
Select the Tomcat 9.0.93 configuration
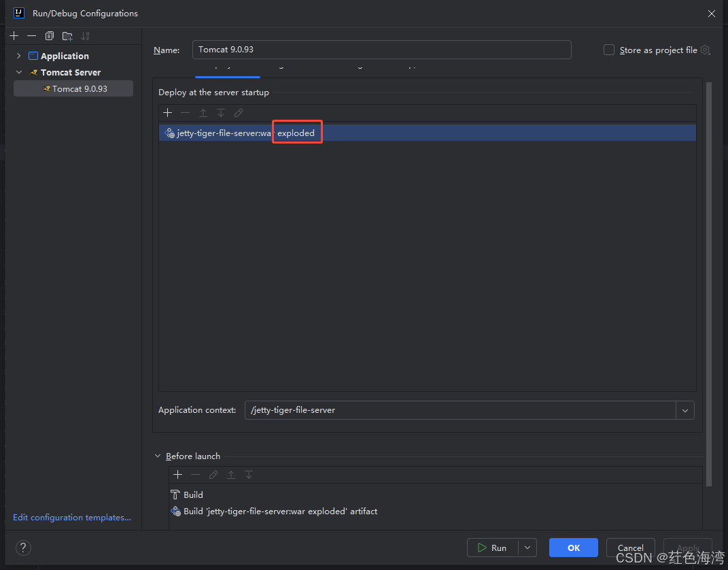coord(73,88)
